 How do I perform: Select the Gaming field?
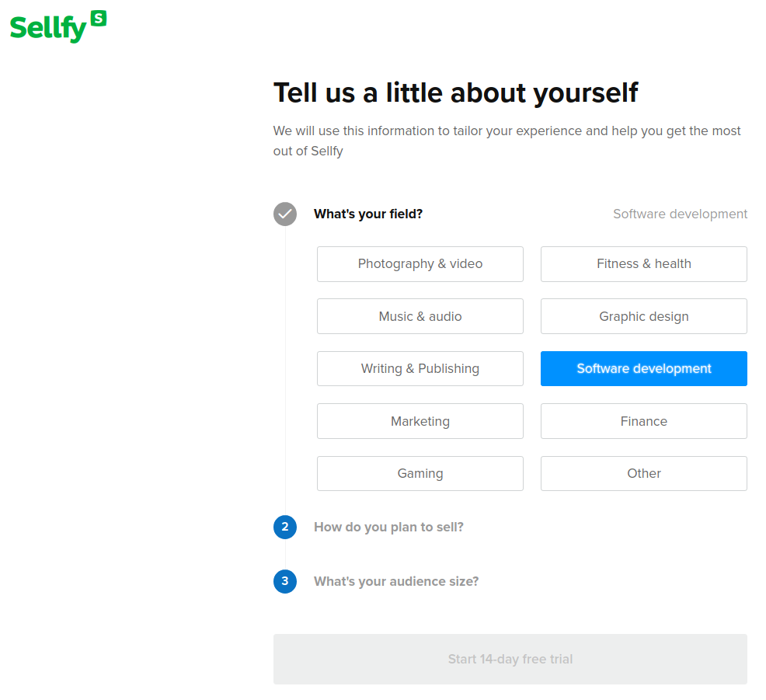(420, 473)
